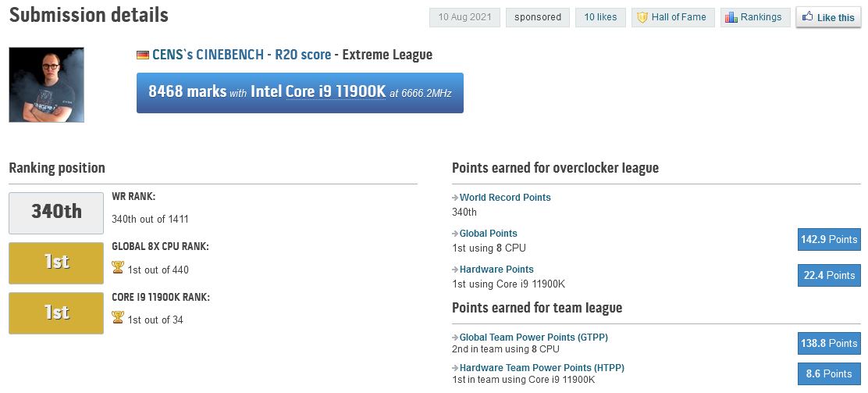
Task: Open the user's profile photo thumbnail
Action: pos(47,85)
